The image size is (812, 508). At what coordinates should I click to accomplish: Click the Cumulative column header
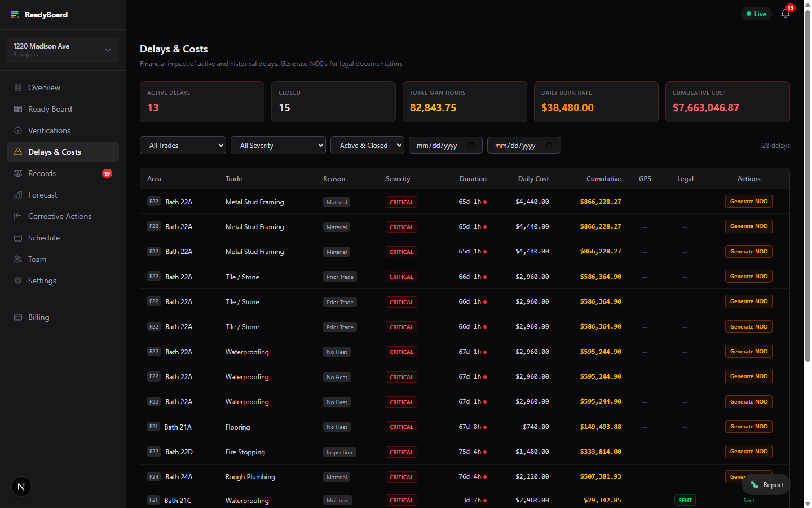coord(603,179)
